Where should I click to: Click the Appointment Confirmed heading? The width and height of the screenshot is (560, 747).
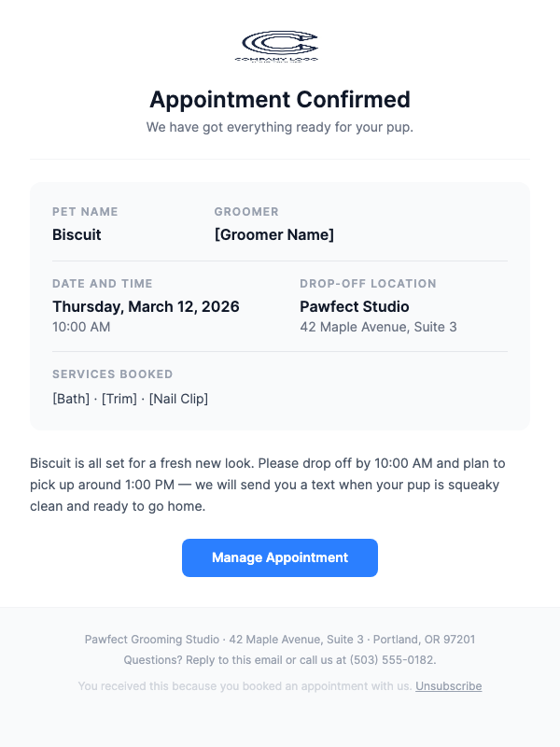(x=279, y=100)
